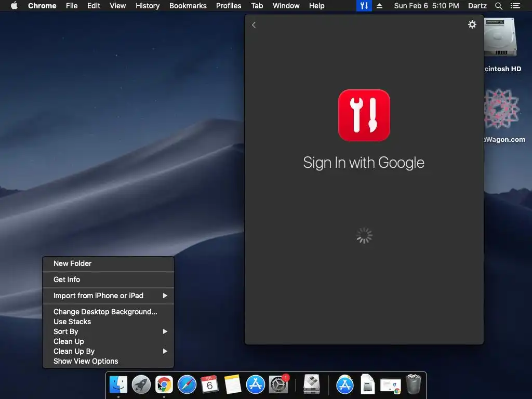Open the History menu
The width and height of the screenshot is (532, 399).
tap(148, 6)
